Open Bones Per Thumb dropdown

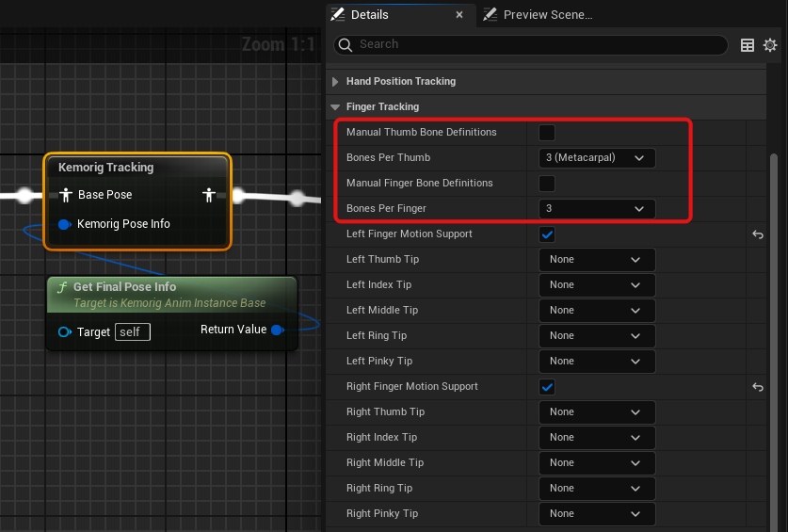coord(596,158)
